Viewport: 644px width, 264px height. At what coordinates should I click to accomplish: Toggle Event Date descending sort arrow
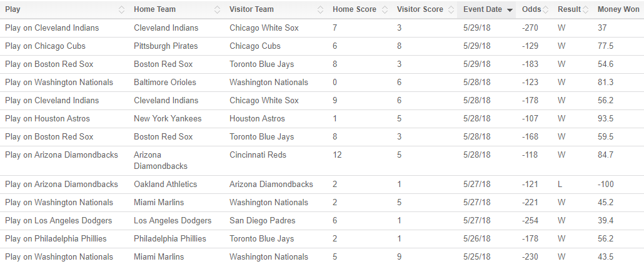tap(510, 10)
